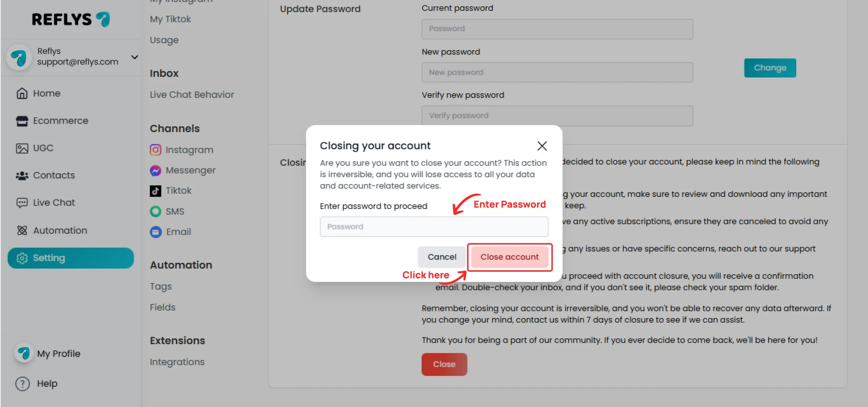Open the Setting menu item
This screenshot has height=407, width=868.
[71, 258]
